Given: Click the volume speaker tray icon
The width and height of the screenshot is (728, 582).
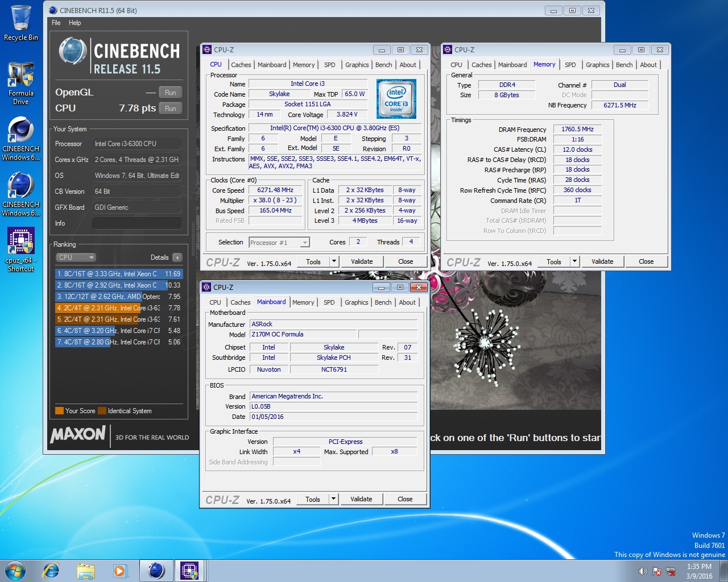Looking at the screenshot, I should 643,571.
